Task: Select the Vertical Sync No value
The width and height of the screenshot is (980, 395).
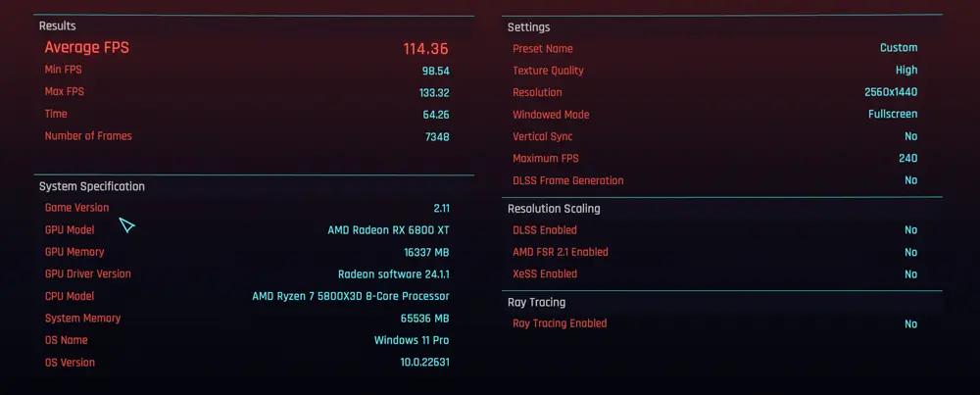Action: 911,136
